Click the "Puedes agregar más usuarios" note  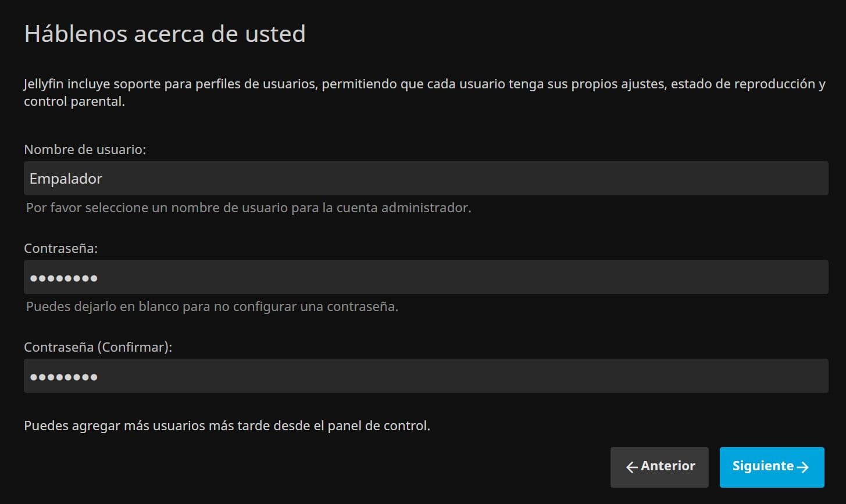[x=227, y=426]
